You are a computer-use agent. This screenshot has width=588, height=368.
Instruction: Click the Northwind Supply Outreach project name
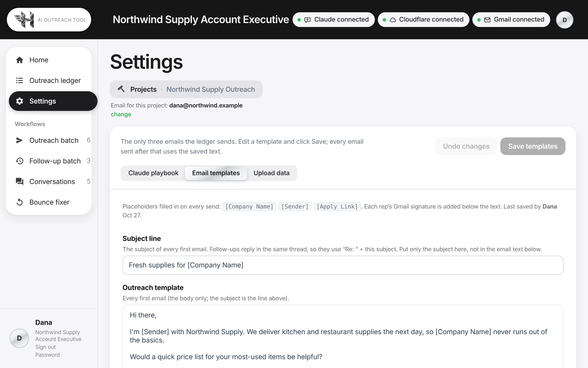211,89
